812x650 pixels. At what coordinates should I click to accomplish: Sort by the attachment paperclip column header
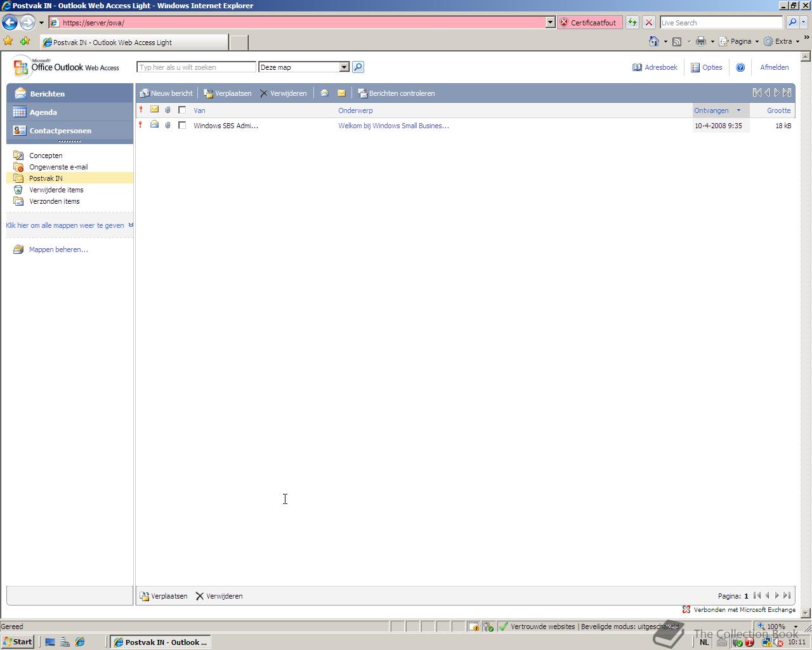pyautogui.click(x=168, y=110)
